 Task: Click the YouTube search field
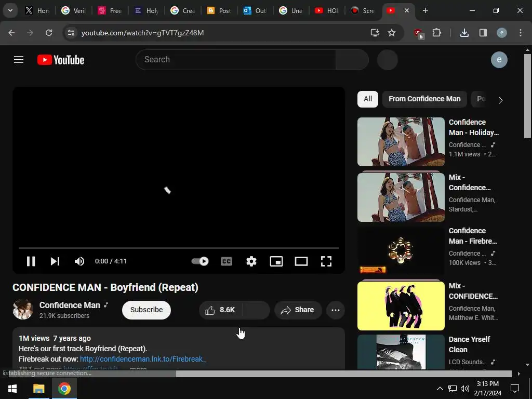[x=236, y=60]
